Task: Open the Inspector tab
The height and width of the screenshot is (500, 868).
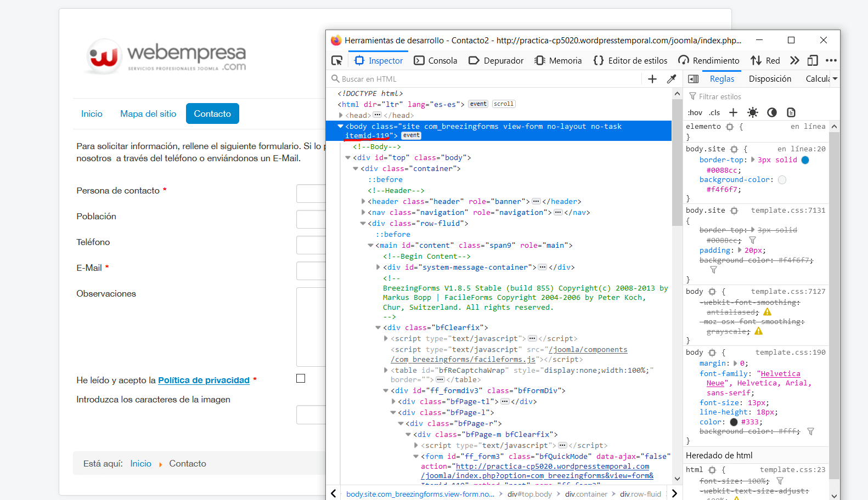Action: click(x=379, y=60)
